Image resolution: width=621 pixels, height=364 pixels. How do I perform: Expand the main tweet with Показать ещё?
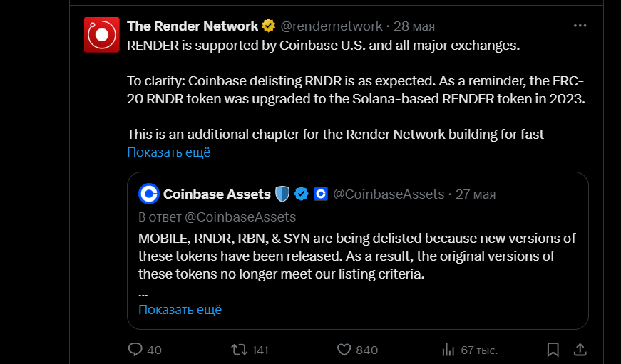(x=169, y=152)
